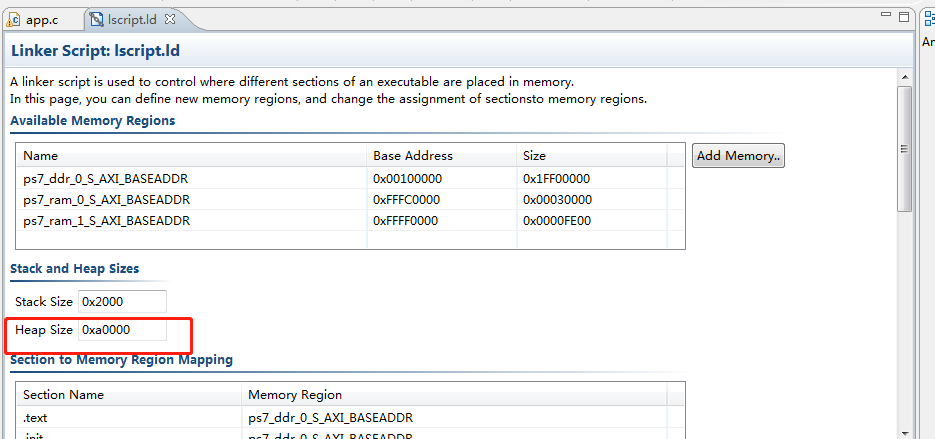Screen dimensions: 935x439
Task: Click the app.c file icon in tab
Action: click(13, 20)
